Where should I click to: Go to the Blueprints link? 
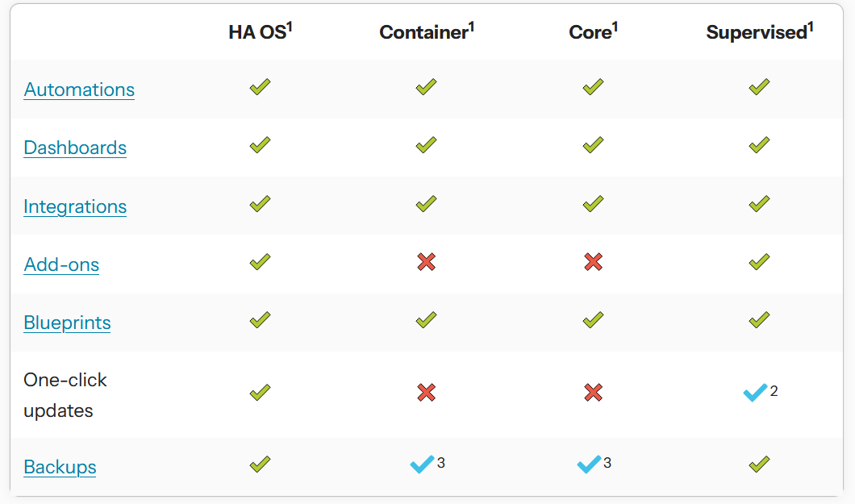click(x=67, y=323)
